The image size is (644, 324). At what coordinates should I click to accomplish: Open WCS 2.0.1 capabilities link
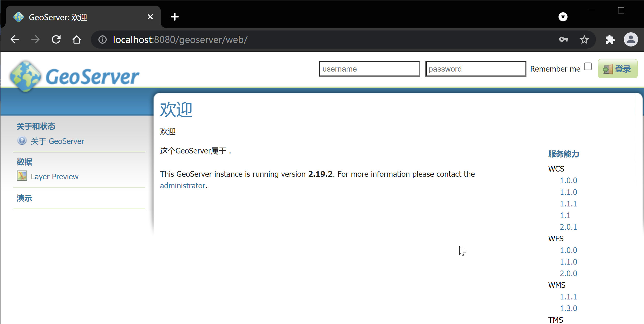click(568, 227)
